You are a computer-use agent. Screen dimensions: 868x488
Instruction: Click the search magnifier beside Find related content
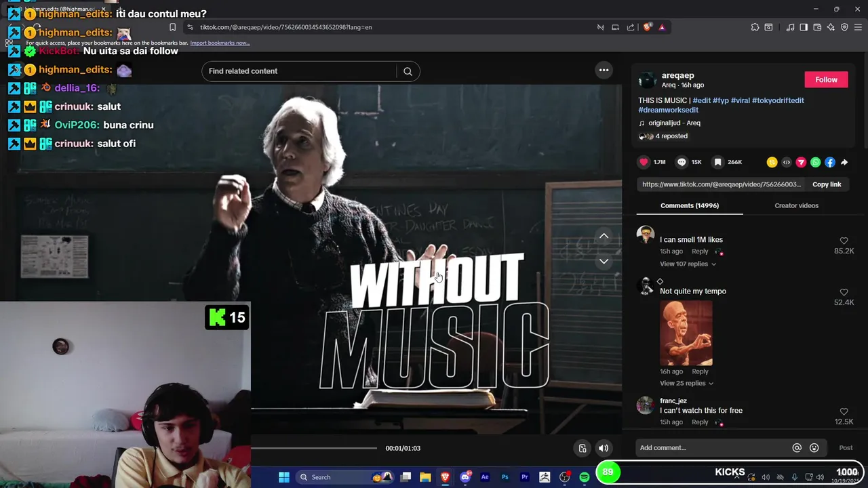(x=408, y=71)
